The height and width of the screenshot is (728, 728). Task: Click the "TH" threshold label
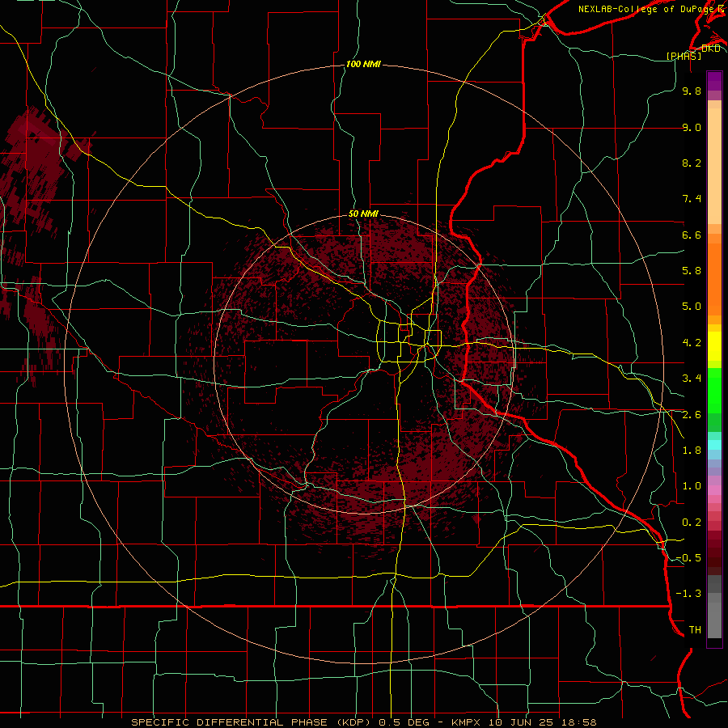coord(695,630)
